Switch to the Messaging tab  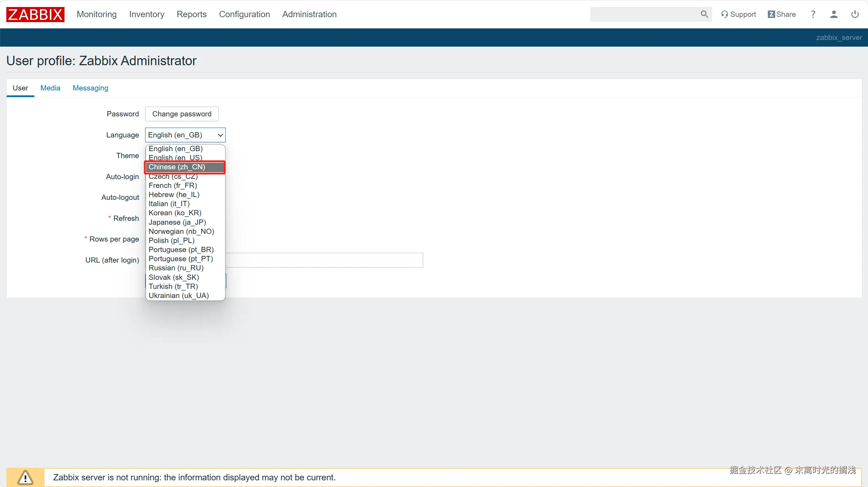[x=90, y=88]
